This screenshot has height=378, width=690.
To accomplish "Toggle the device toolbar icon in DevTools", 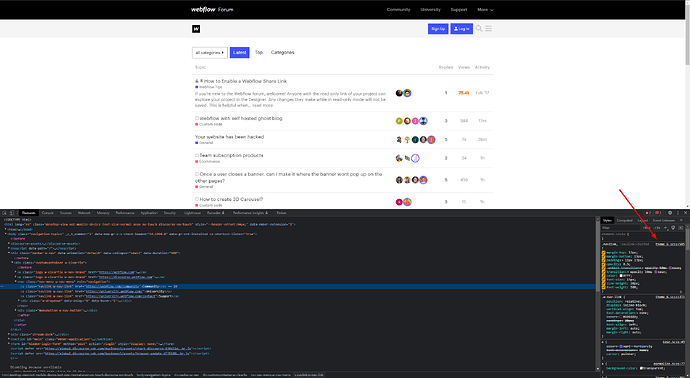I will 12,213.
